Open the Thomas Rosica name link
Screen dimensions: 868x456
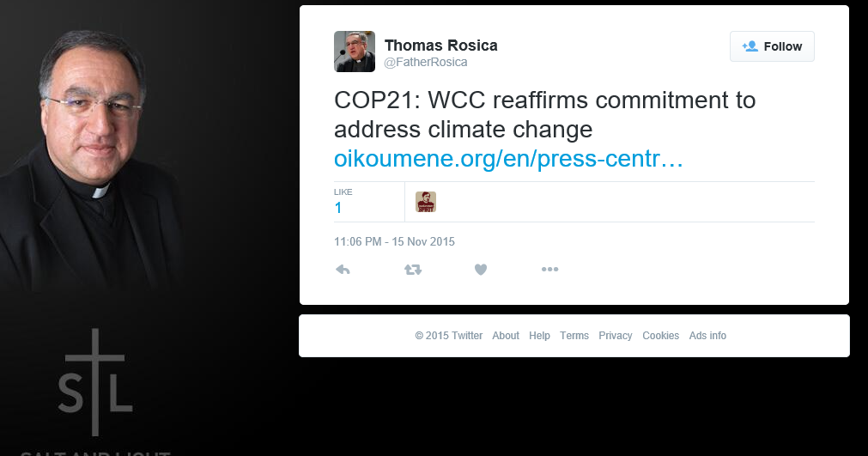point(440,46)
